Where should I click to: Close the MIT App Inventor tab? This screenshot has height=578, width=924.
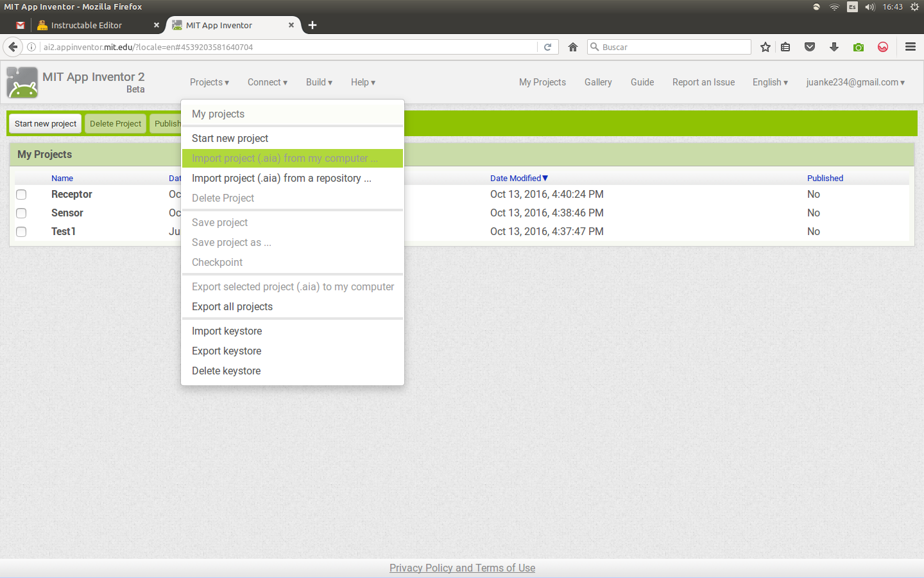291,25
